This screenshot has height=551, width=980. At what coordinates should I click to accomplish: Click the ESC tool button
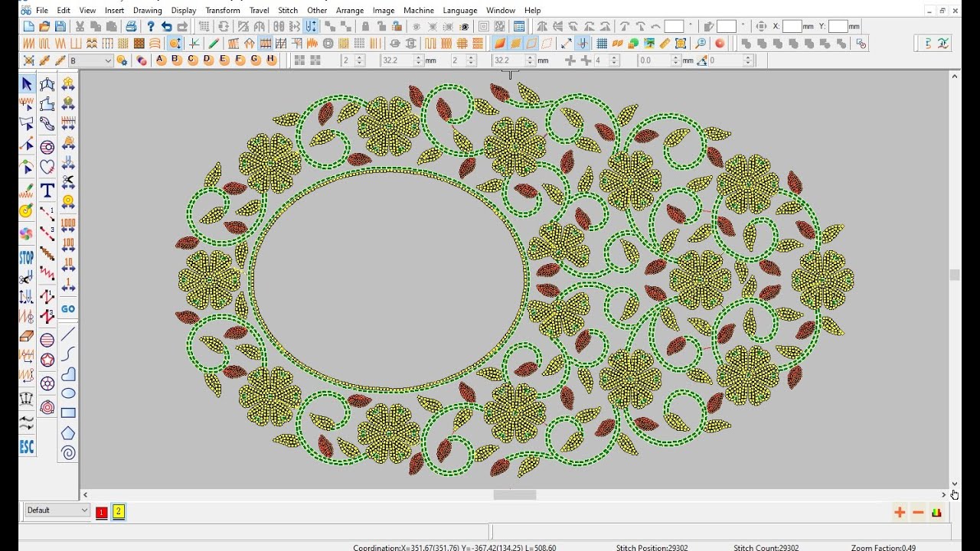[x=26, y=446]
